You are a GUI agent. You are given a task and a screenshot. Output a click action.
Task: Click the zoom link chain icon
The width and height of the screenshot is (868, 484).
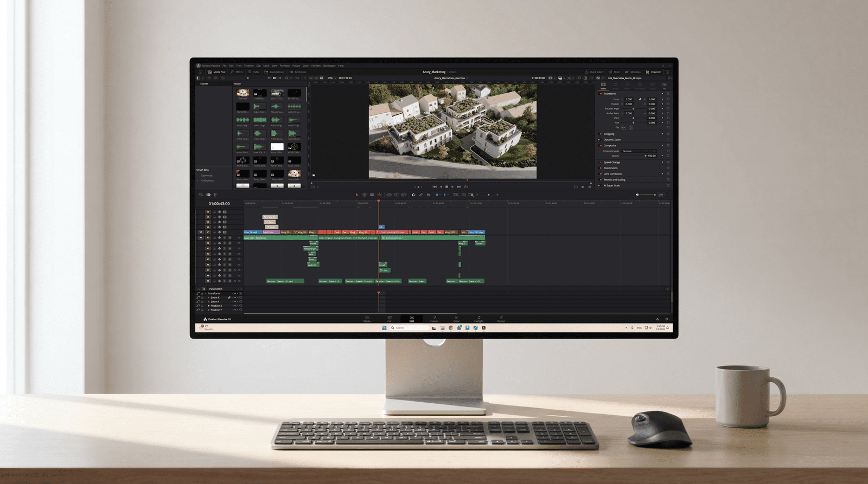(x=640, y=99)
